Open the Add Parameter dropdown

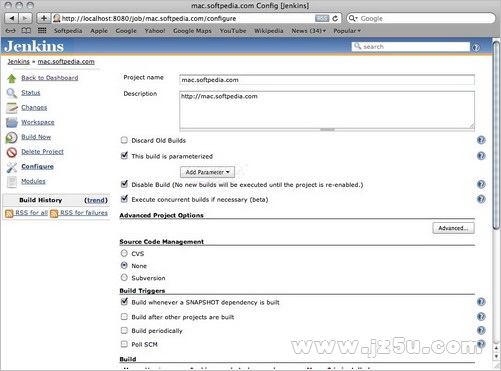coord(207,172)
